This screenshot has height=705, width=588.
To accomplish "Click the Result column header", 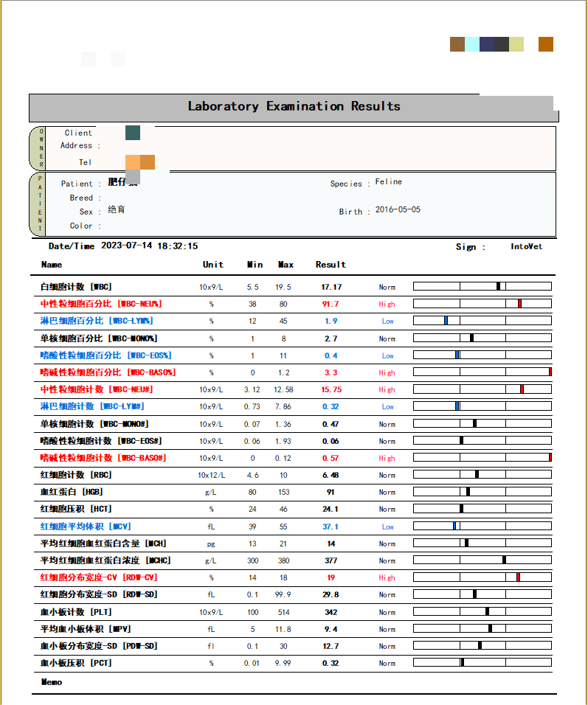I will (x=331, y=265).
